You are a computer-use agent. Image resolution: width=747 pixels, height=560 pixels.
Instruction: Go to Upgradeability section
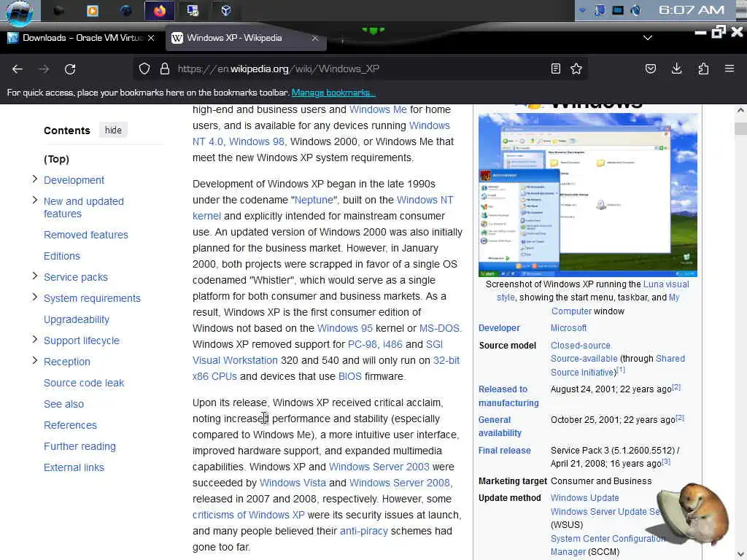[x=76, y=319]
